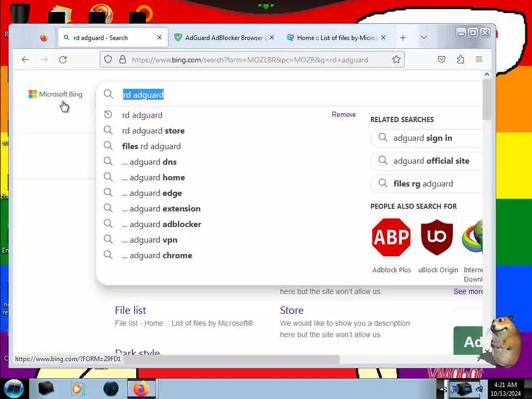
Task: Click the padlock site info icon
Action: (123, 59)
